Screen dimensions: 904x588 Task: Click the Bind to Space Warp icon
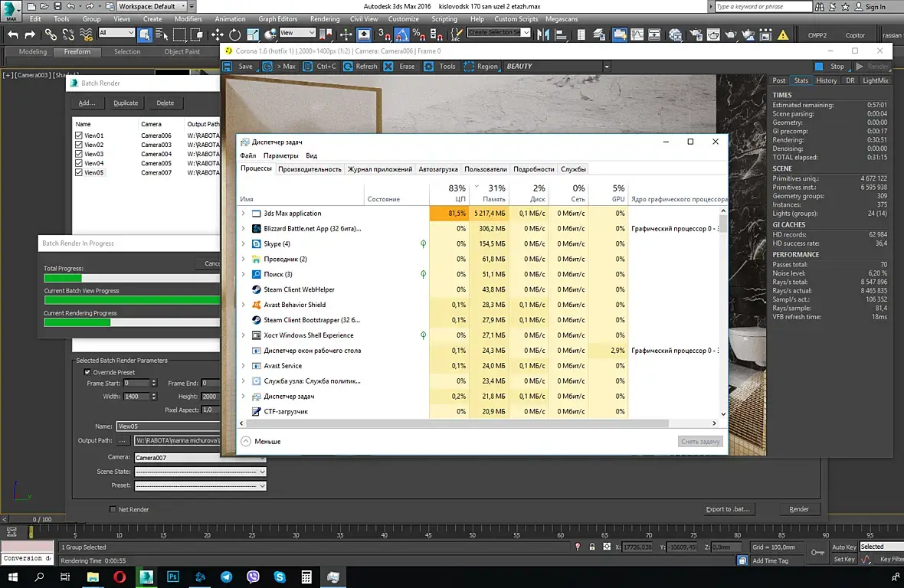tap(86, 35)
